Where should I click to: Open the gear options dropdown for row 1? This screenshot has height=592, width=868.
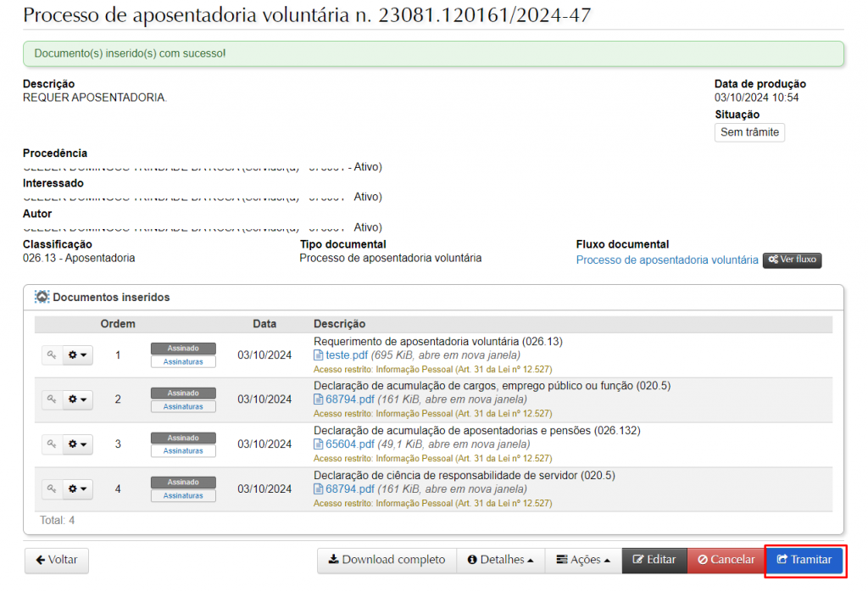pyautogui.click(x=78, y=355)
